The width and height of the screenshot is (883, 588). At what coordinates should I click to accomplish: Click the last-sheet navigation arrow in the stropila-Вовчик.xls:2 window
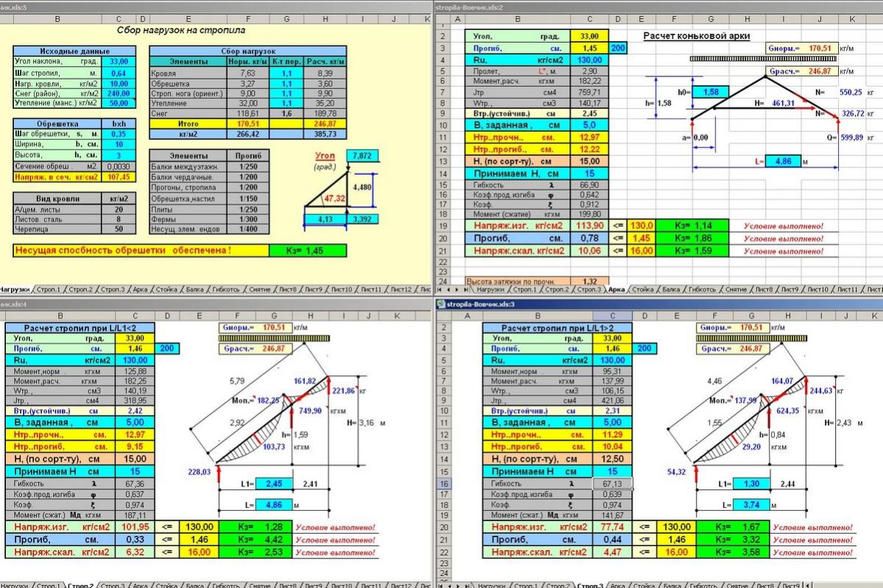465,290
